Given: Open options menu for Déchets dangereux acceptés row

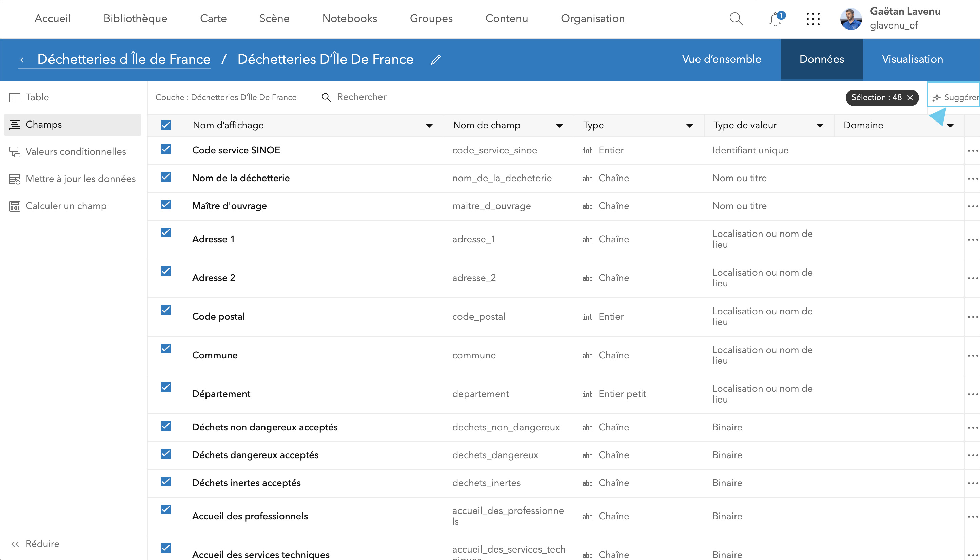Looking at the screenshot, I should tap(973, 455).
